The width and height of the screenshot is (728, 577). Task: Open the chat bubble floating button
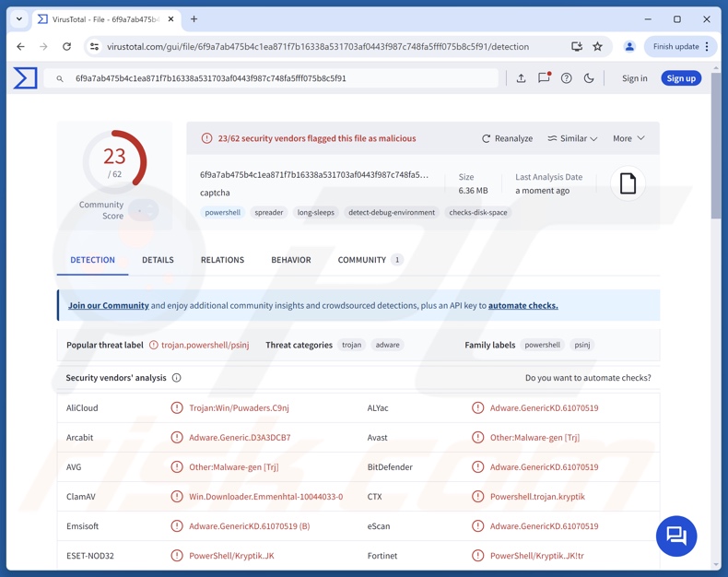(x=676, y=536)
